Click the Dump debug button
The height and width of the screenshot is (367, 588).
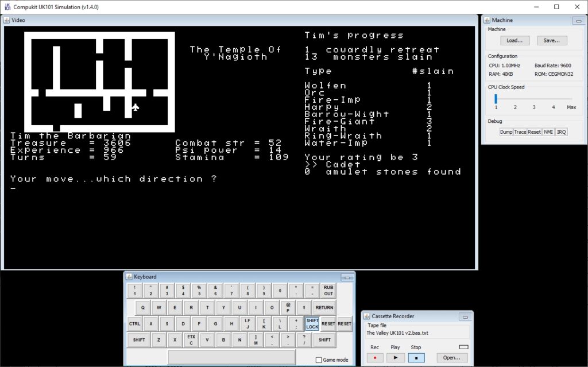point(506,132)
